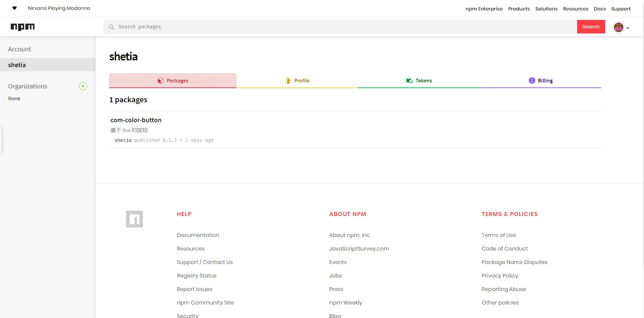644x318 pixels.
Task: Open Reporting Abuse link
Action: (x=504, y=289)
